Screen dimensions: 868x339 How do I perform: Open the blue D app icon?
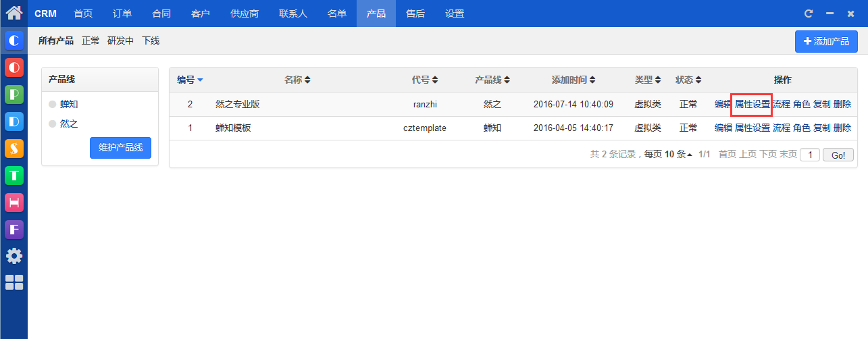(x=14, y=122)
